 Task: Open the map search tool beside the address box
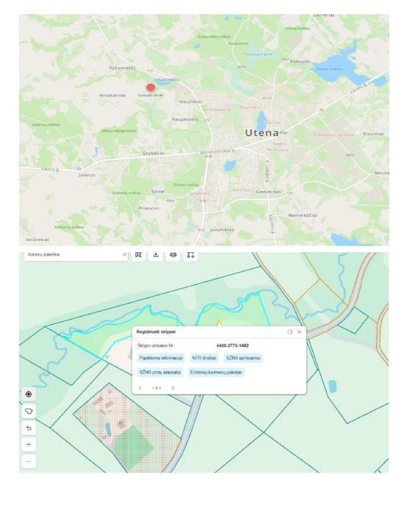pyautogui.click(x=138, y=255)
